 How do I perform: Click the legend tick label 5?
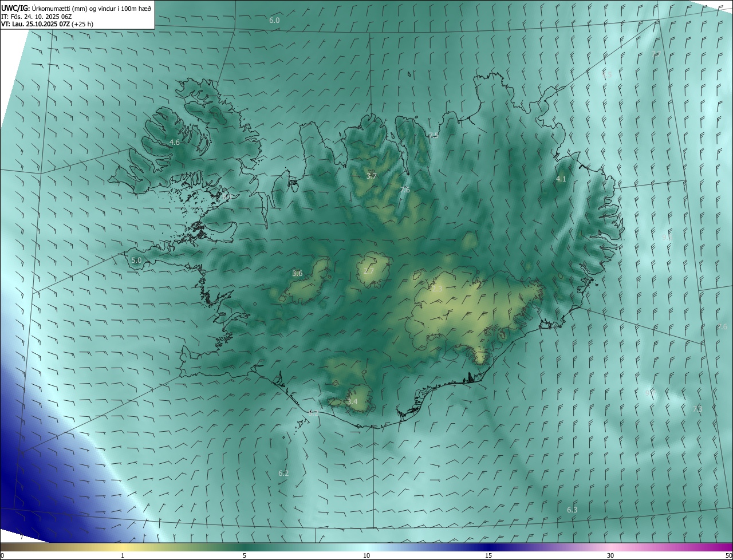pyautogui.click(x=245, y=555)
